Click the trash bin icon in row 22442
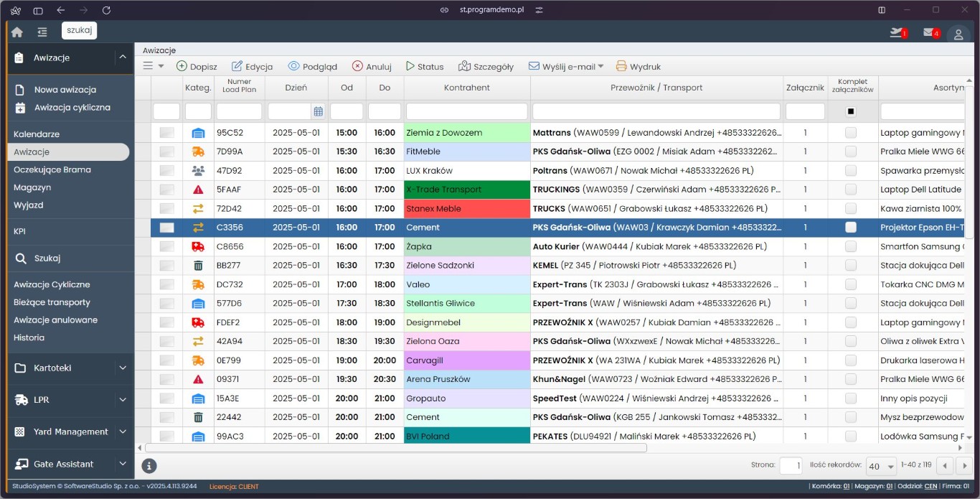This screenshot has height=499, width=980. pos(198,417)
